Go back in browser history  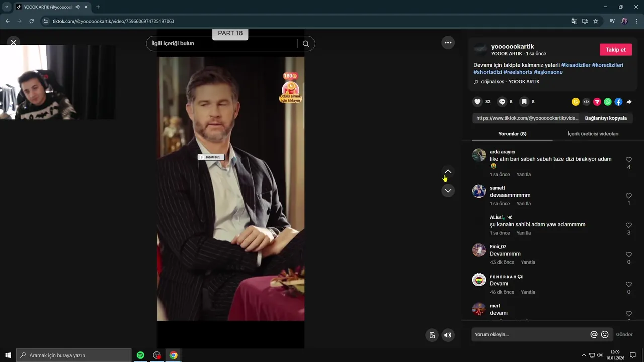point(7,21)
